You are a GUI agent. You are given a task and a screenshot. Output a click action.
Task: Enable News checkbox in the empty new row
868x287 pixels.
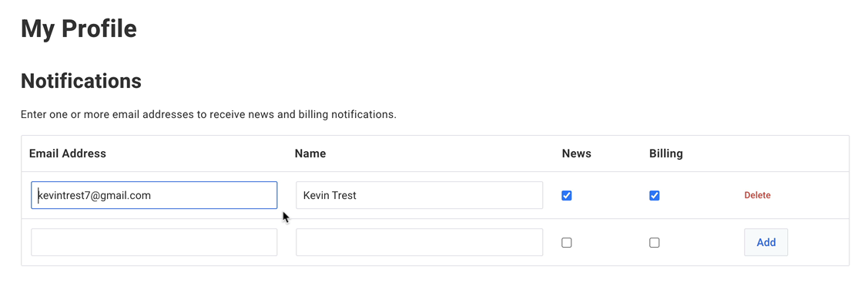tap(566, 243)
